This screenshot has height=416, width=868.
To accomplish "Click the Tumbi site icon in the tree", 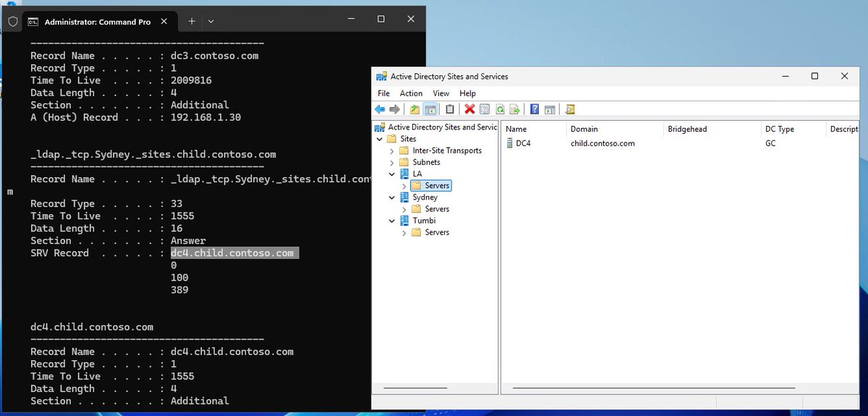I will point(404,221).
